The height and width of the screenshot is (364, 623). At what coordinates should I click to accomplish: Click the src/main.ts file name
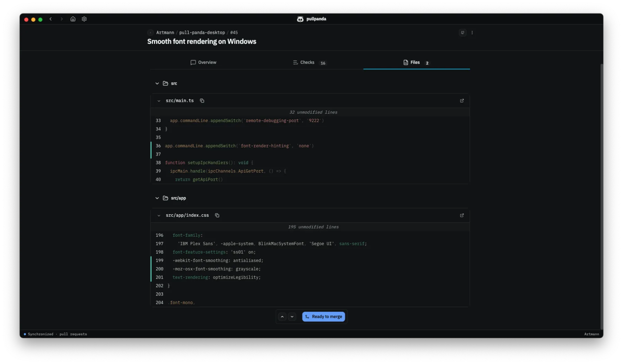pos(180,101)
